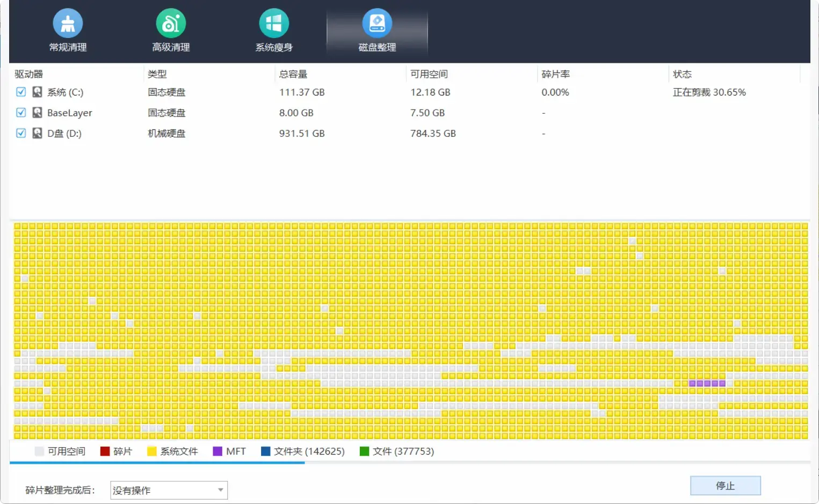
Task: Sort by the 碎片率 column header
Action: coord(556,74)
